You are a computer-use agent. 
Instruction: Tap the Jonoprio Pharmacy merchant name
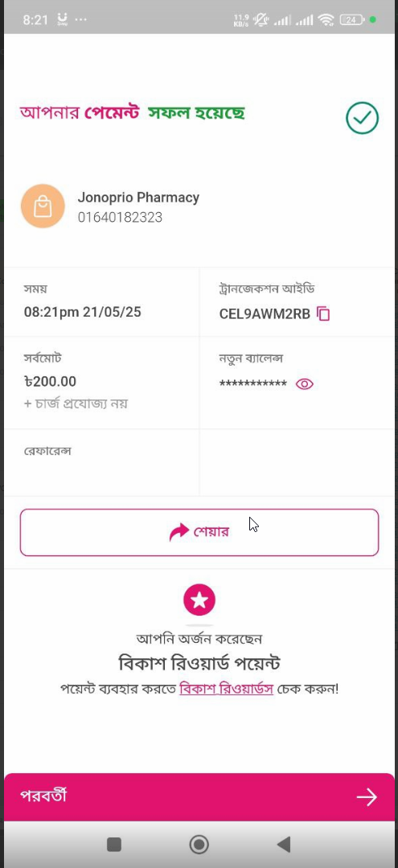(x=138, y=198)
